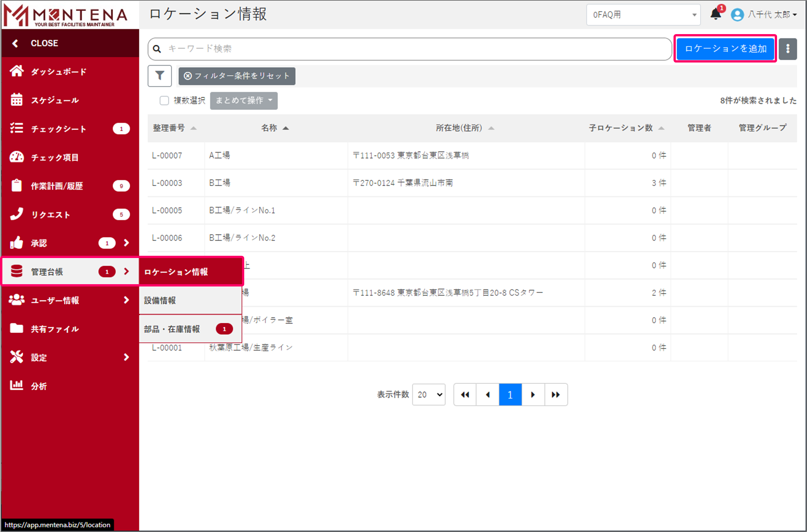This screenshot has height=532, width=807.
Task: Click the funnel filter icon button
Action: (x=160, y=76)
